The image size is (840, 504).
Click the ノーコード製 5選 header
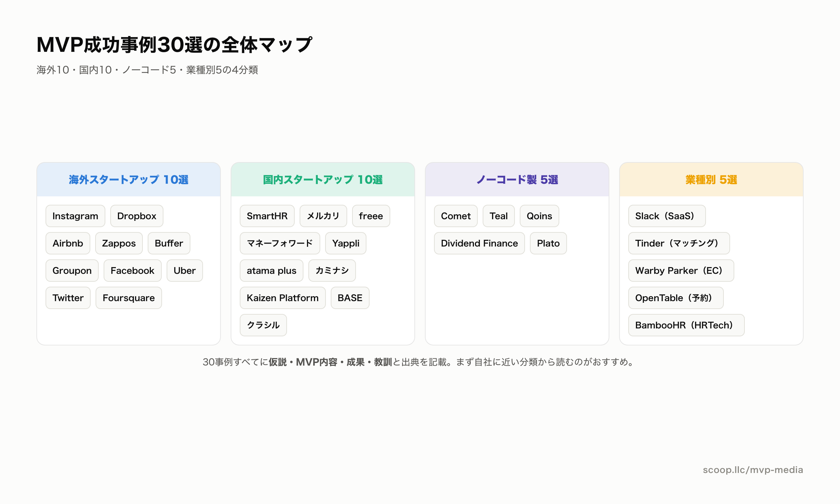click(x=517, y=180)
